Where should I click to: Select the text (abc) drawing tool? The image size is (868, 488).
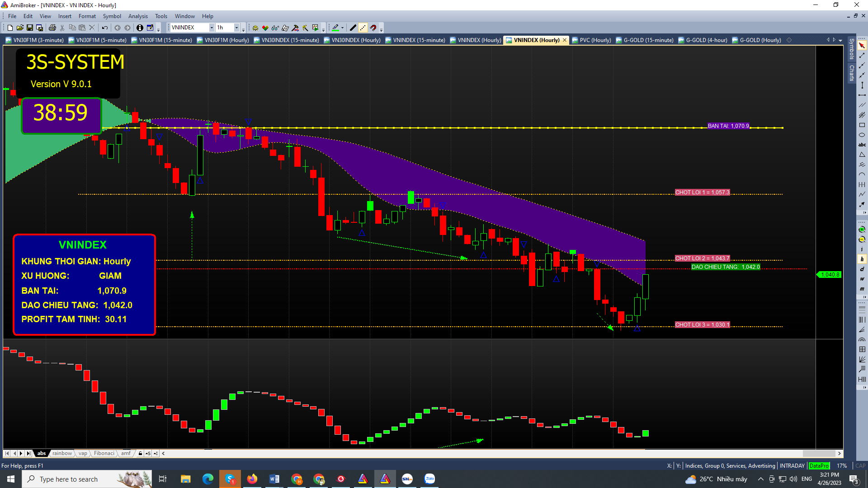[x=862, y=145]
